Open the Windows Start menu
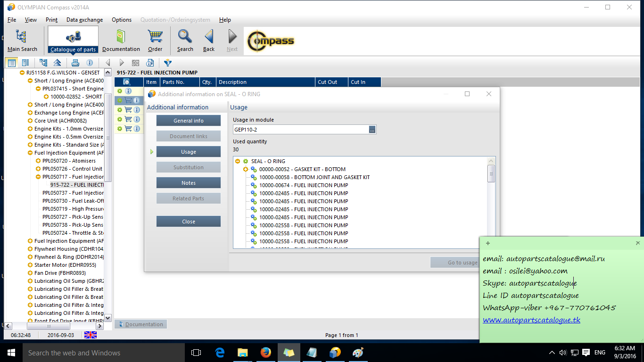The height and width of the screenshot is (362, 644). tap(11, 353)
